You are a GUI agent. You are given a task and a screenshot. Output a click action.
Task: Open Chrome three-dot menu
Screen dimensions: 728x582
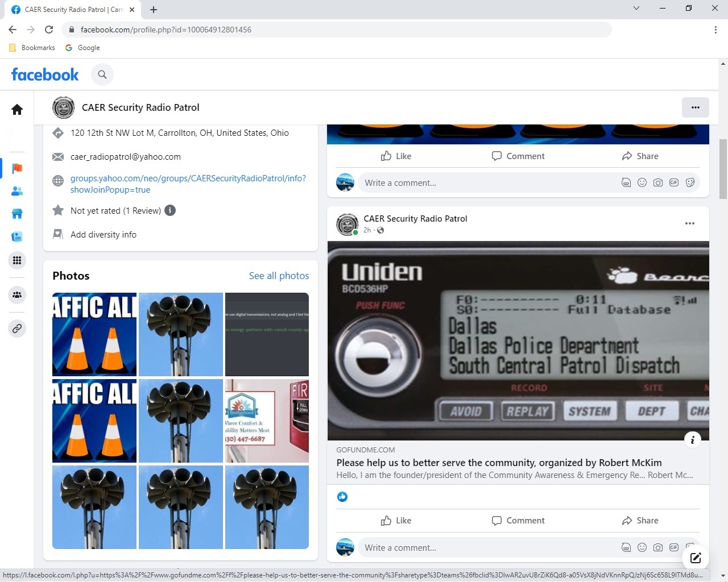pyautogui.click(x=715, y=30)
